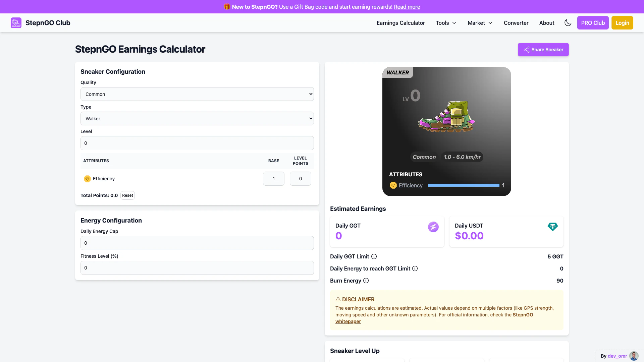Click the Daily Energy to reach GGT Limit info icon
This screenshot has width=644, height=362.
coord(415,268)
